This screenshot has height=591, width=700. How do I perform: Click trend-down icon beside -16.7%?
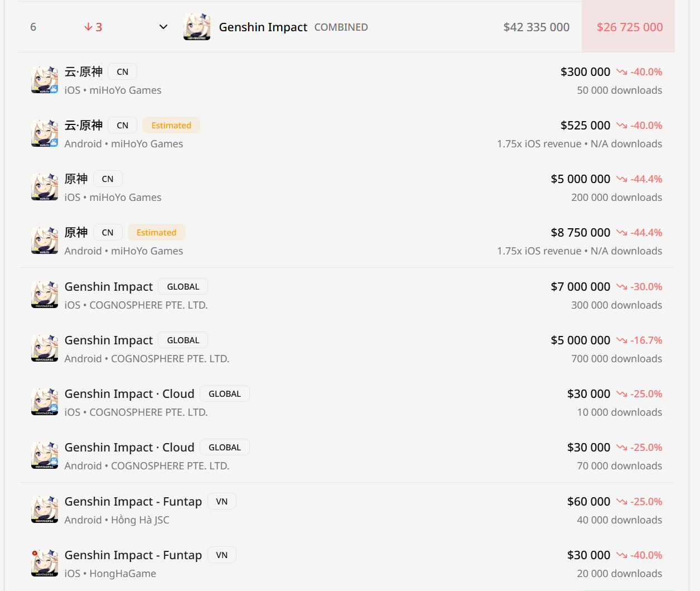coord(622,340)
